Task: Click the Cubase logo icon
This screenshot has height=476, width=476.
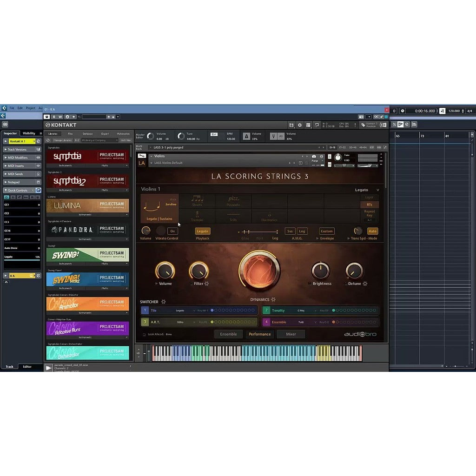Action: tap(4, 108)
